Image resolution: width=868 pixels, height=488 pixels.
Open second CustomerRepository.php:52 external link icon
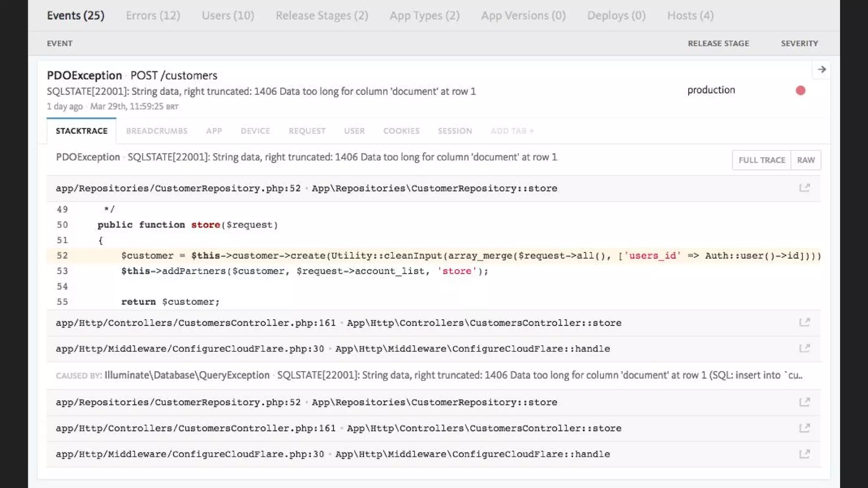click(804, 402)
